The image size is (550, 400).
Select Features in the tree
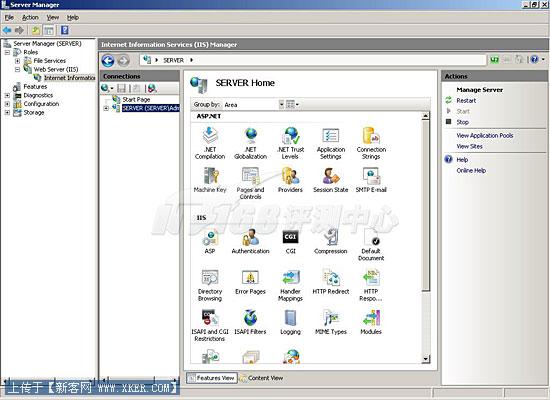35,86
